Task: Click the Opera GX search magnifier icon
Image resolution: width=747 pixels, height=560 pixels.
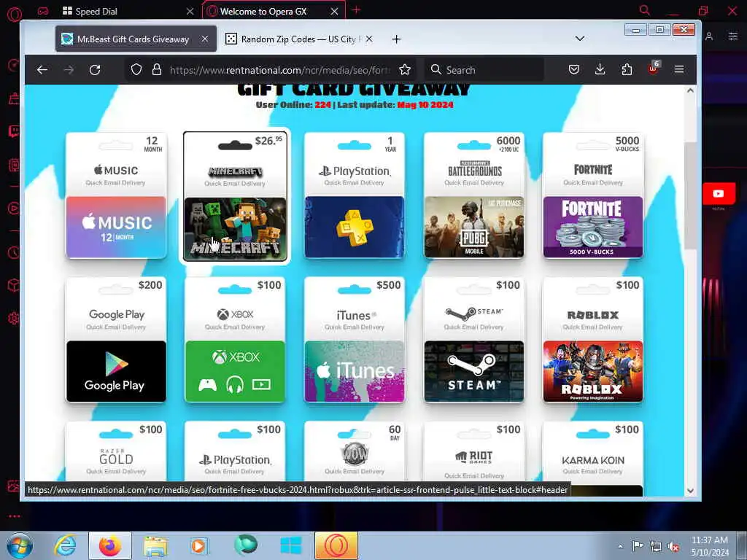Action: click(645, 10)
